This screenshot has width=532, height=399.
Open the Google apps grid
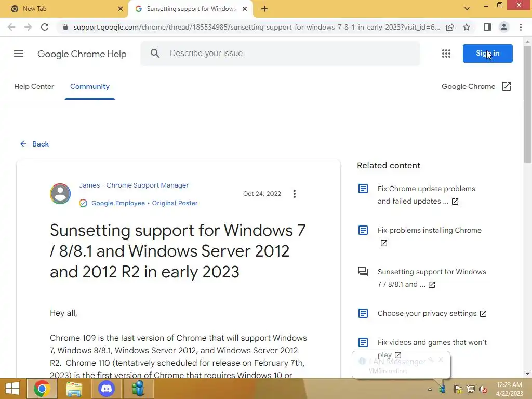pos(446,54)
